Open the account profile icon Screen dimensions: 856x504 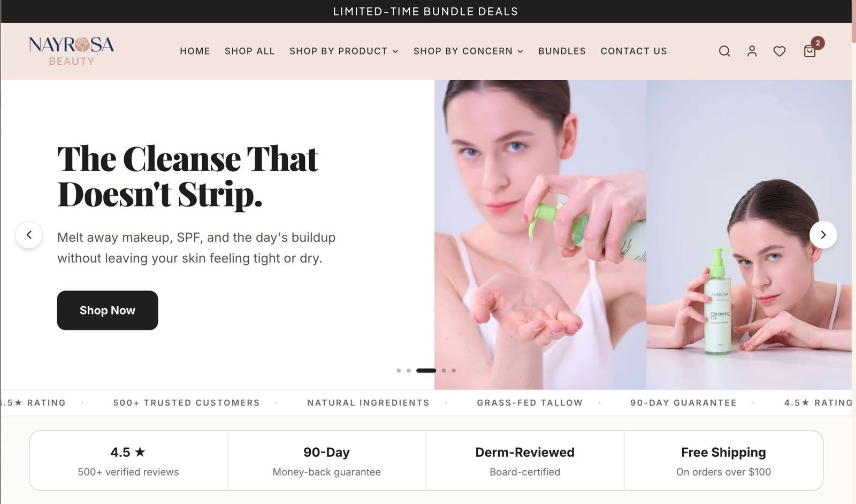(752, 51)
